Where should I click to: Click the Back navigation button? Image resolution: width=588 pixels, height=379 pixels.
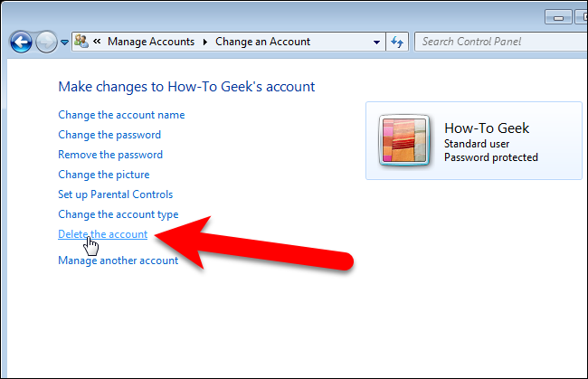[x=21, y=42]
